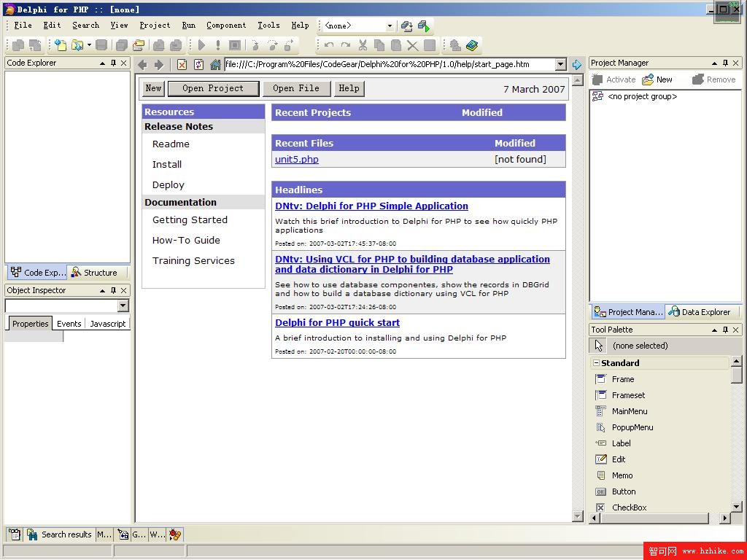The width and height of the screenshot is (747, 560).
Task: Click the Open Project toolbar icon
Action: 138,45
